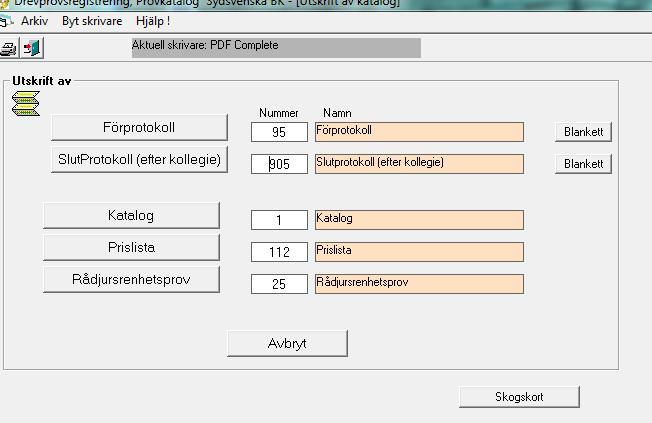The width and height of the screenshot is (652, 423).
Task: Select the Prislista number field containing 112
Action: coord(279,252)
